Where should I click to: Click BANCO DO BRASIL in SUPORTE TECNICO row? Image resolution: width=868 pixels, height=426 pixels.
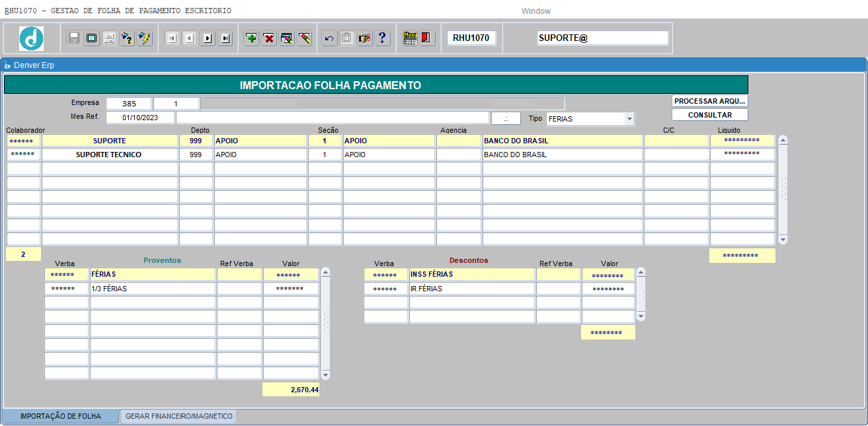coord(562,155)
